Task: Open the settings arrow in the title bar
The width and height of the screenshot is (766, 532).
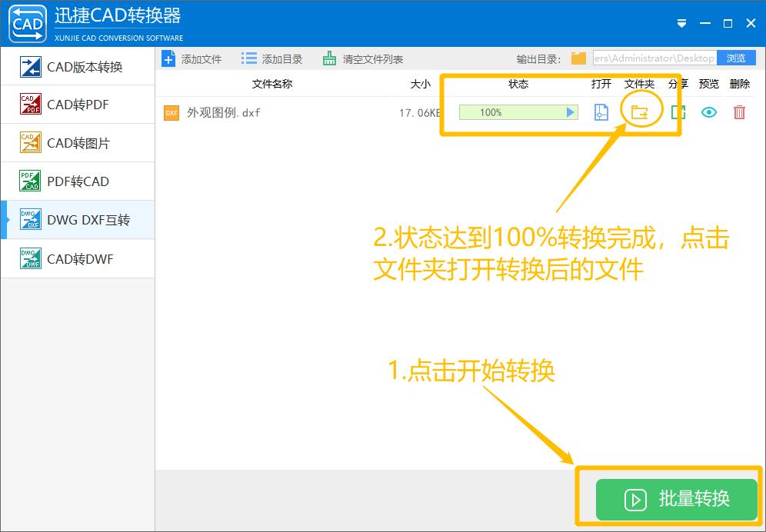Action: point(681,23)
